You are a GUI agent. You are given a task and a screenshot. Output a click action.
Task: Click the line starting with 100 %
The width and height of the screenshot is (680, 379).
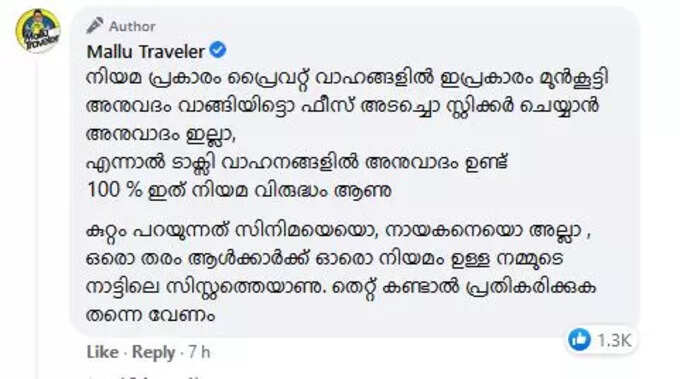[x=239, y=190]
